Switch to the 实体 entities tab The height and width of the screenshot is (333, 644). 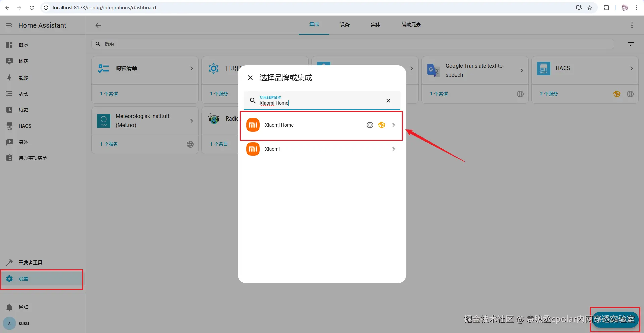point(376,25)
